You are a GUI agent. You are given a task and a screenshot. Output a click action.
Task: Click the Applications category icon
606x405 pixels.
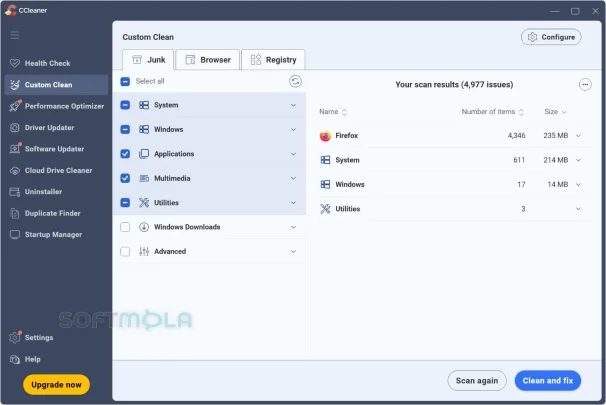[144, 154]
